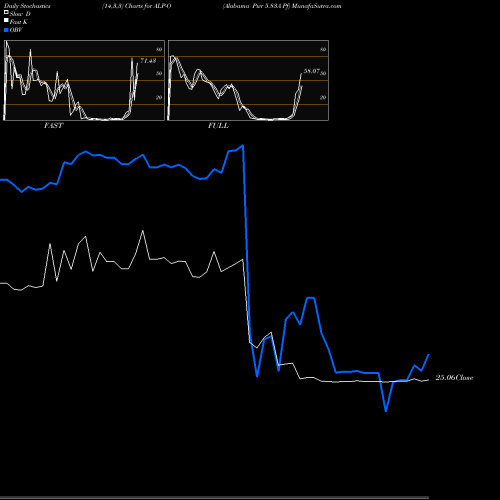Click the 50 level label on FAST chart
The width and height of the screenshot is (500, 500).
pyautogui.click(x=159, y=73)
